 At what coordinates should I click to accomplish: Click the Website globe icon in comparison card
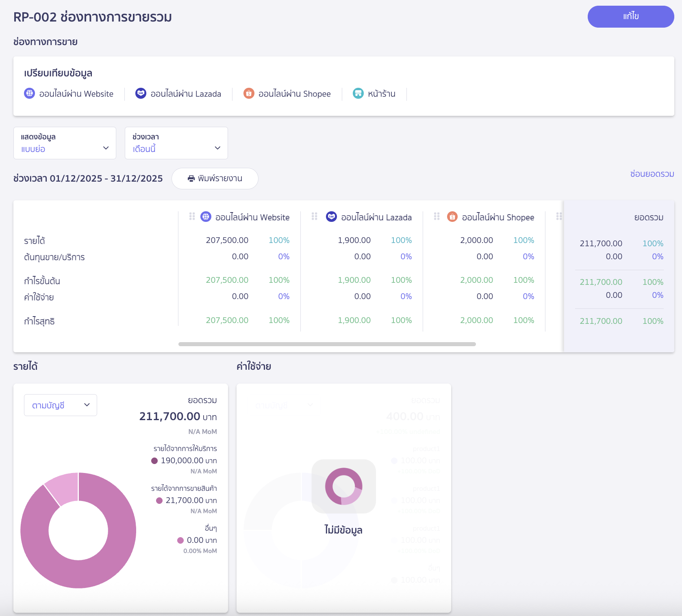[x=30, y=93]
